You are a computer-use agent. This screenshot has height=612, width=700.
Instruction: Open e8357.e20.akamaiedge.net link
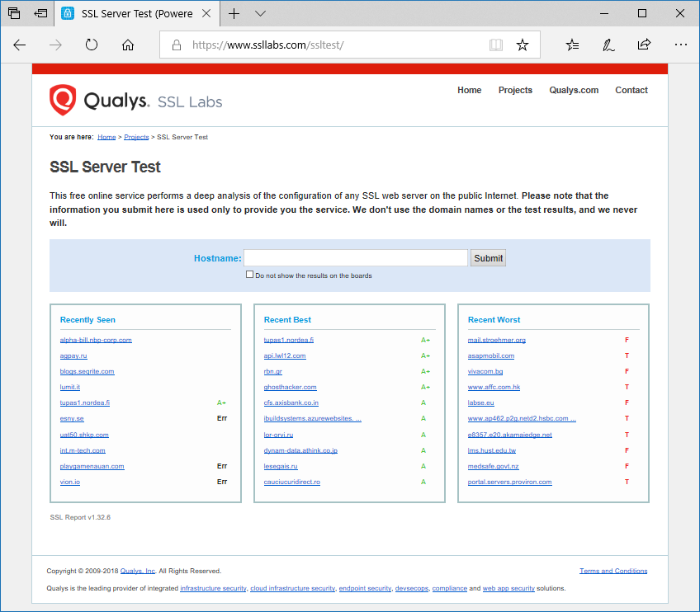click(x=510, y=435)
